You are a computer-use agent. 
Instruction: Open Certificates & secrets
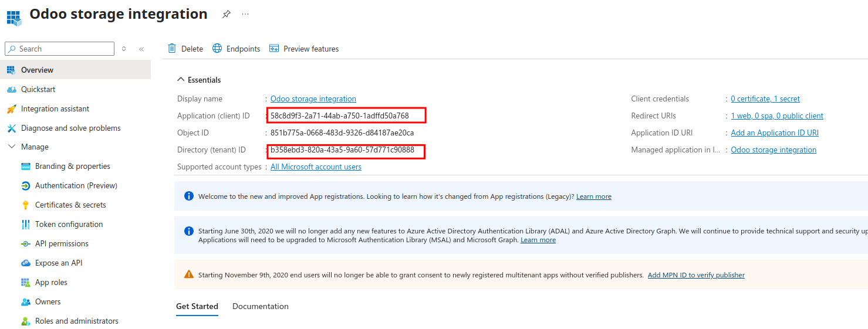(70, 205)
